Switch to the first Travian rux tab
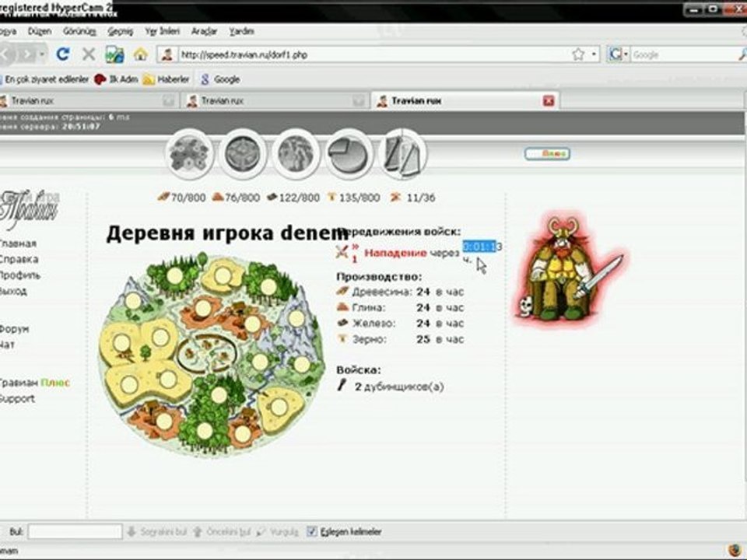 88,101
